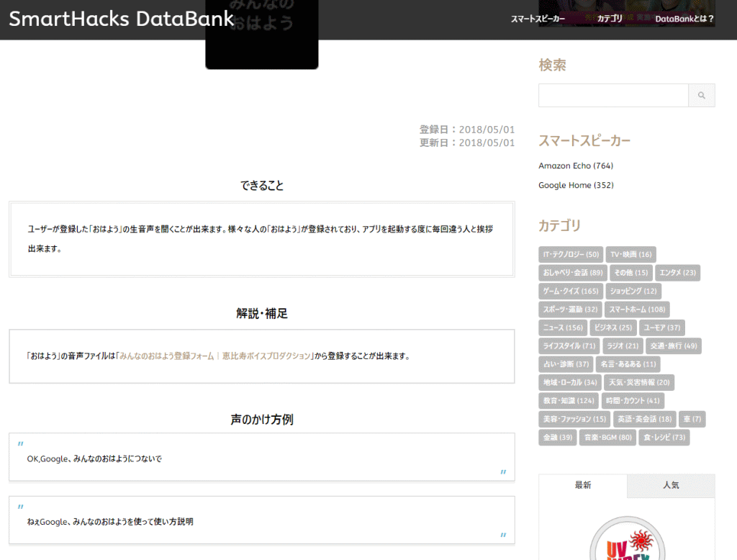Click the できること heading
The height and width of the screenshot is (560, 737).
[262, 186]
